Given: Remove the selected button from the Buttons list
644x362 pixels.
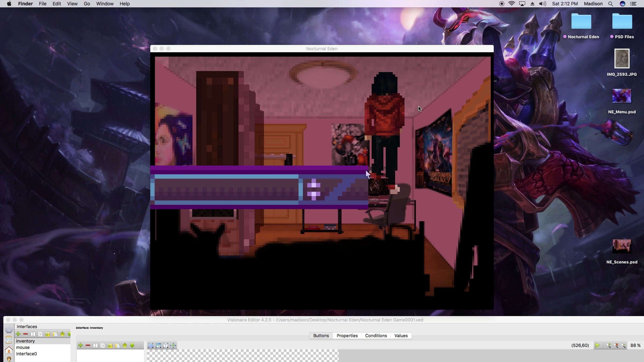Looking at the screenshot, I should coord(88,345).
